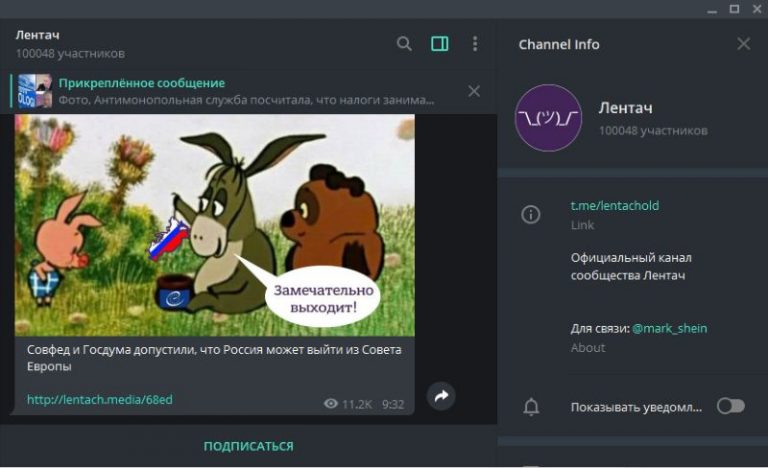Click the post timestamp 9:32

coord(393,404)
